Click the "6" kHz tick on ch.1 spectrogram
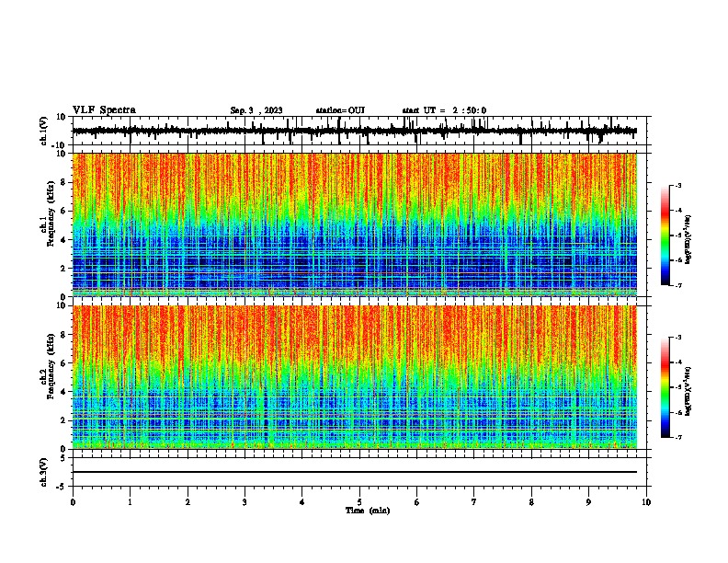The image size is (728, 563). click(63, 212)
